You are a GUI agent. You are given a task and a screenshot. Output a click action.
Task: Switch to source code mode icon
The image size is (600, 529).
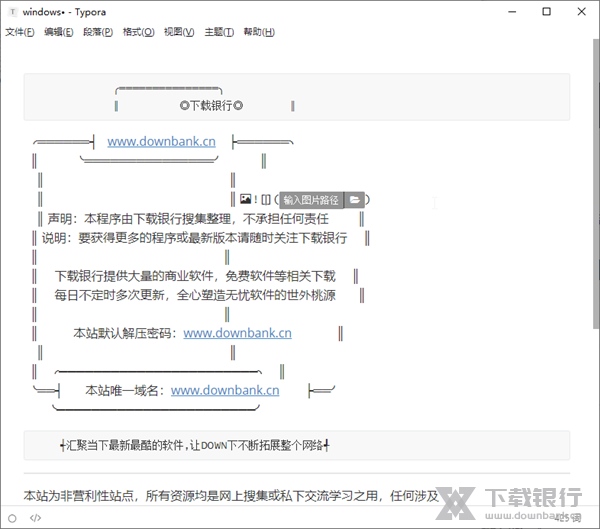pos(35,518)
